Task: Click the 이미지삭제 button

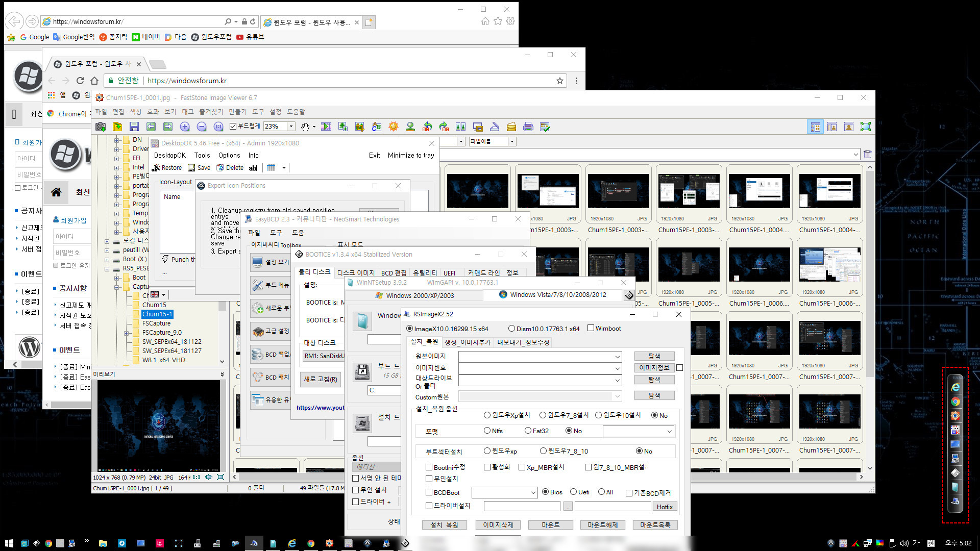Action: pyautogui.click(x=498, y=525)
